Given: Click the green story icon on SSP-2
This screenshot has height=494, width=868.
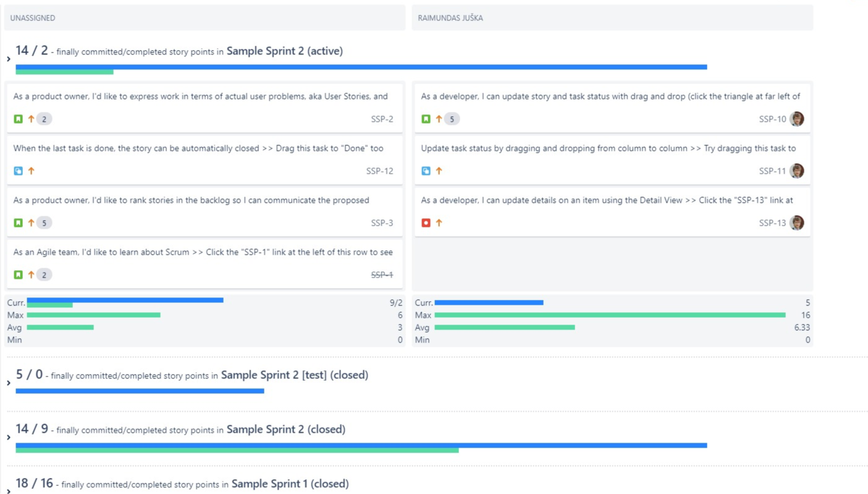Looking at the screenshot, I should coord(19,119).
